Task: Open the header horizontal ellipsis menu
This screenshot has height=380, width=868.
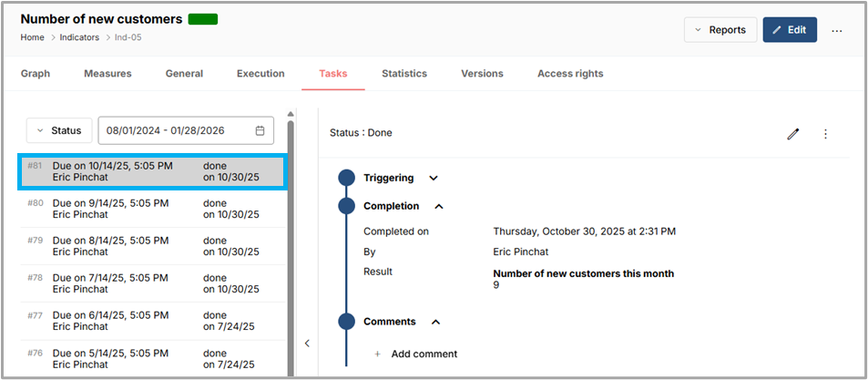Action: tap(837, 30)
